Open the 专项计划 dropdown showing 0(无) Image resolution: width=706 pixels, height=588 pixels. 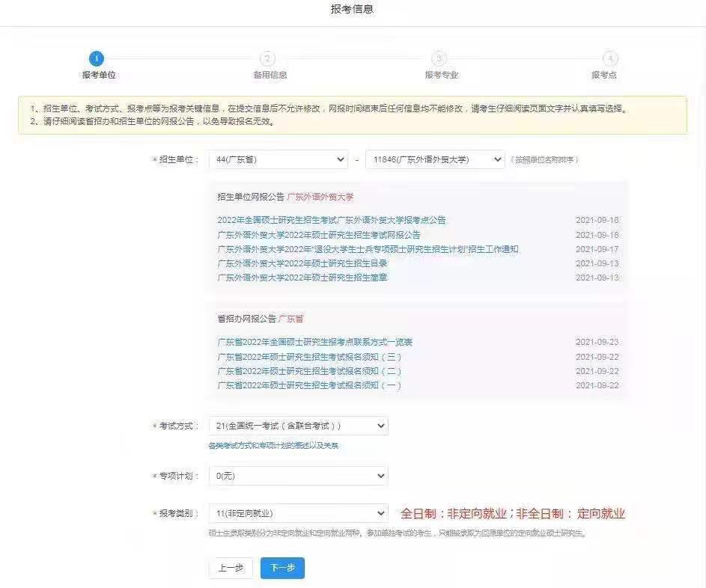tap(297, 475)
